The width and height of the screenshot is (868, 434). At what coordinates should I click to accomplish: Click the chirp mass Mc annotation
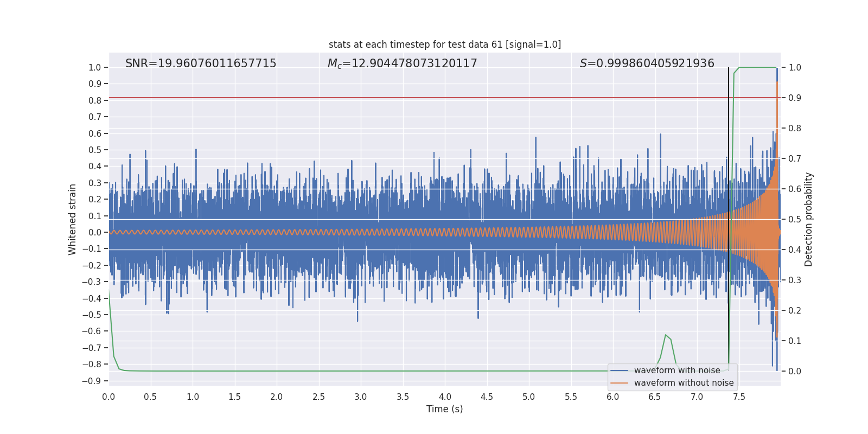tap(402, 63)
